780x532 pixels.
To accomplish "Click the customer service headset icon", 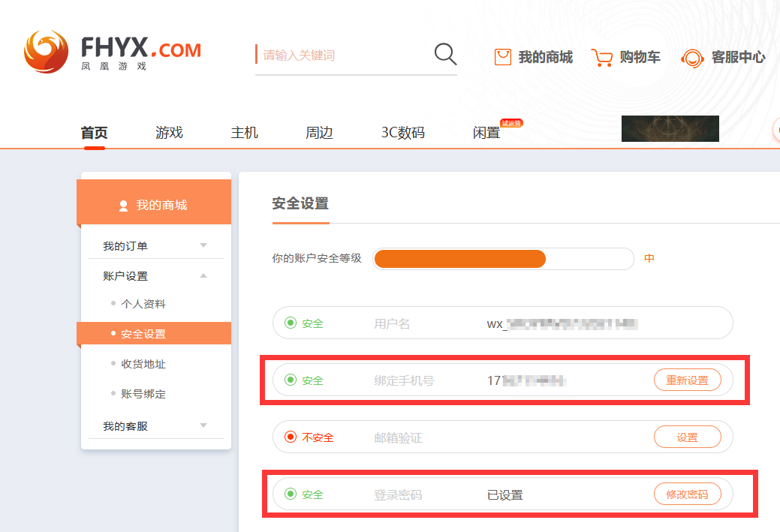I will point(692,58).
